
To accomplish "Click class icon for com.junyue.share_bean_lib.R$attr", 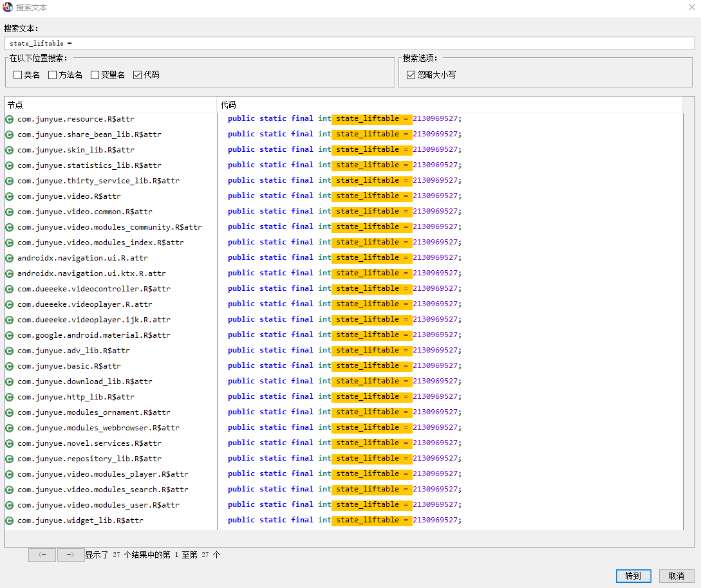I will [x=10, y=134].
